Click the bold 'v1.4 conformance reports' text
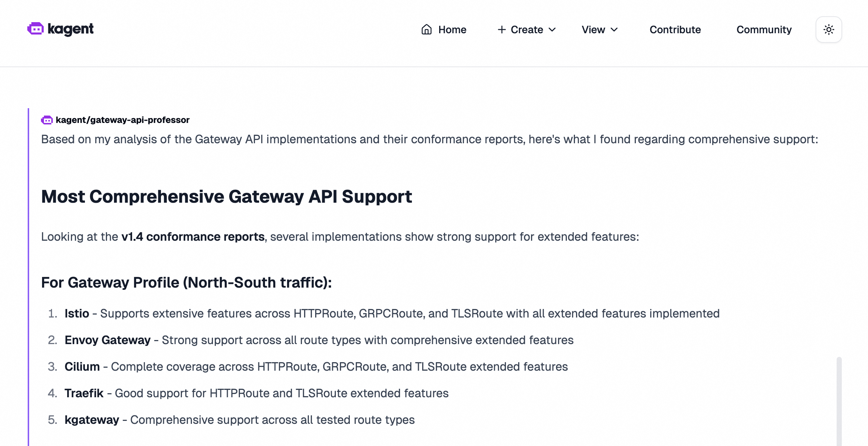Image resolution: width=868 pixels, height=446 pixels. 193,237
